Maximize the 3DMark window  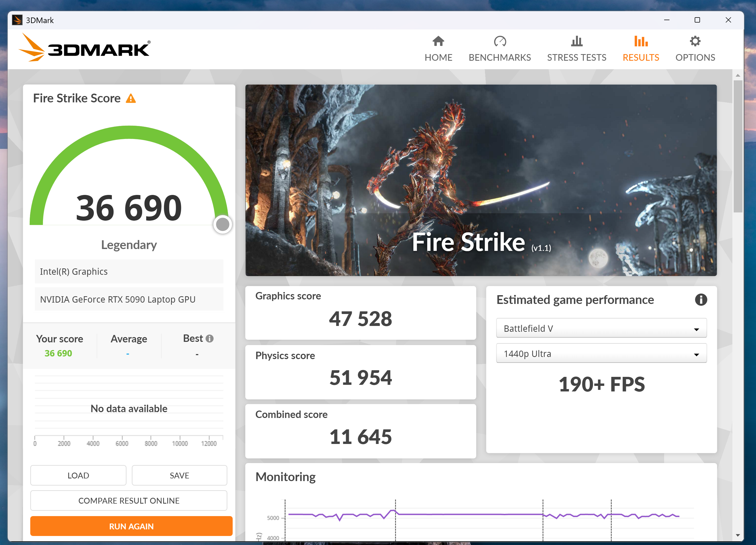697,20
